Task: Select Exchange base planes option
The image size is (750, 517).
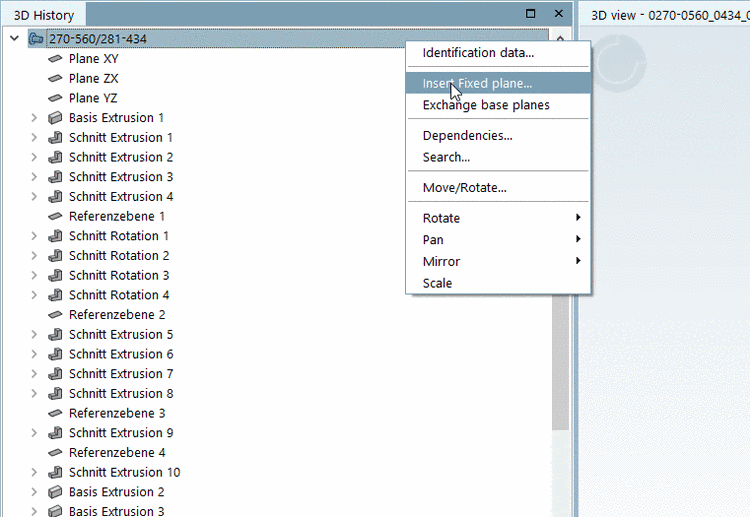Action: pyautogui.click(x=498, y=105)
